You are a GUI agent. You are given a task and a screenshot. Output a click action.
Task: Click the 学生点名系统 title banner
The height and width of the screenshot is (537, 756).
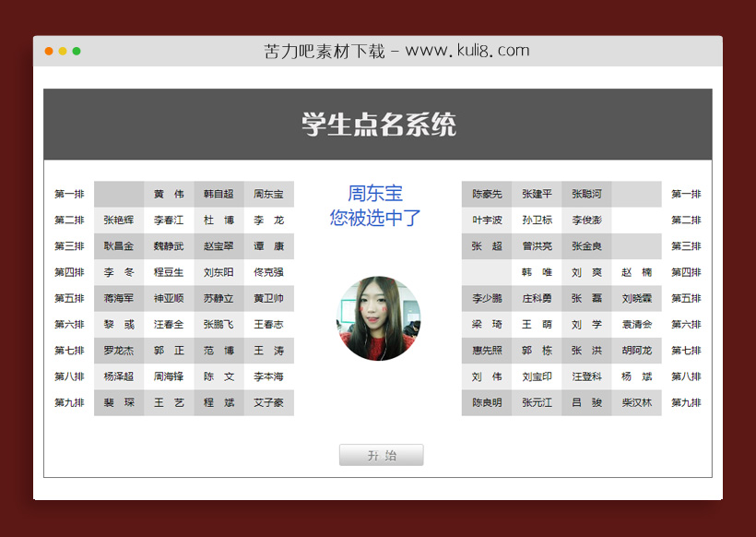379,124
